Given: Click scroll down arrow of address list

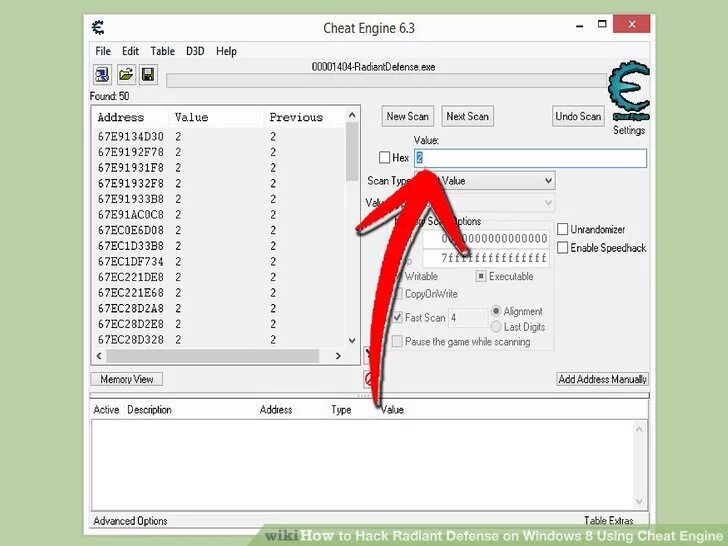Looking at the screenshot, I should 352,340.
